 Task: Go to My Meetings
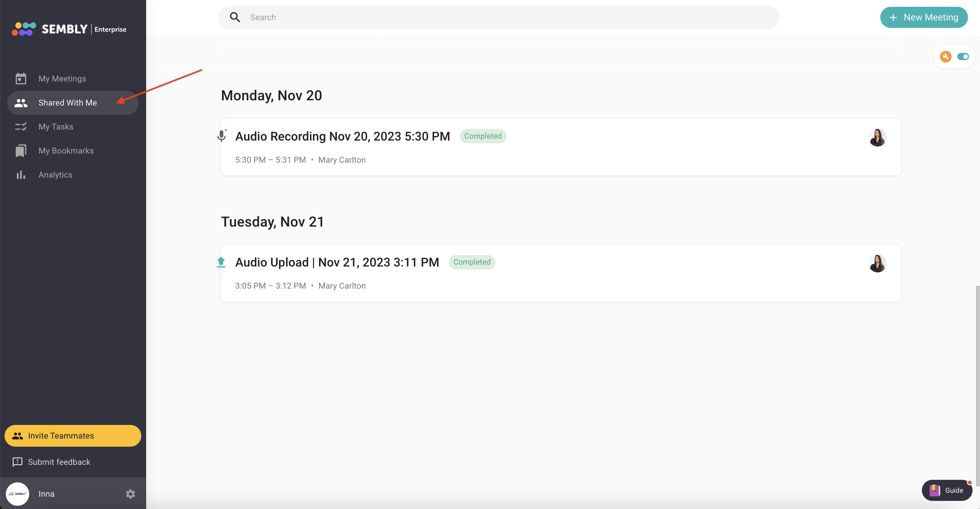click(x=73, y=79)
